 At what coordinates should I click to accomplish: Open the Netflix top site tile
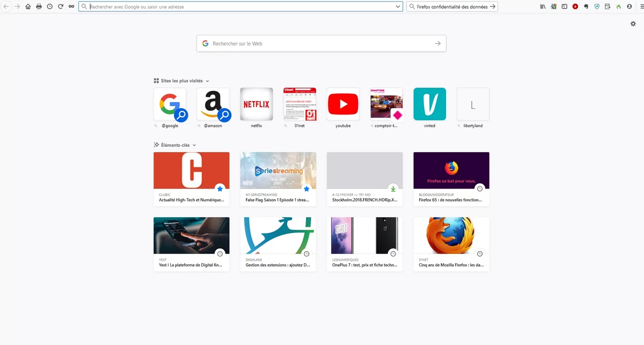(x=257, y=104)
